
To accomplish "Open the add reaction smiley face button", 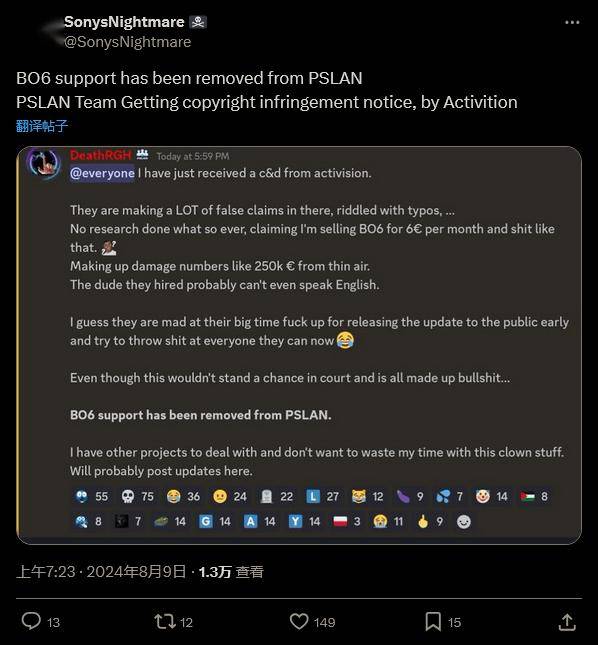I will pyautogui.click(x=464, y=522).
